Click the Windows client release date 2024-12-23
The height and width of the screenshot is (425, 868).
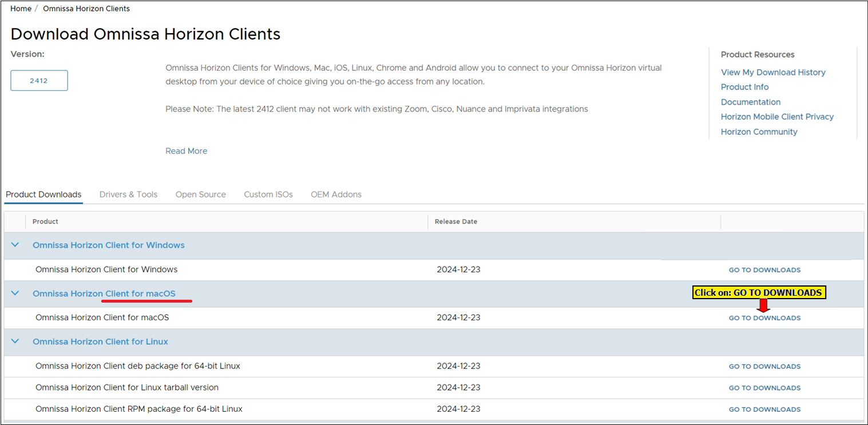point(458,269)
